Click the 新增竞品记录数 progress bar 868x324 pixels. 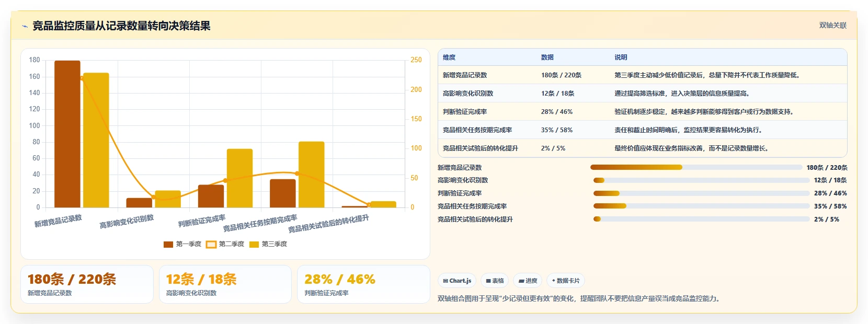click(696, 167)
